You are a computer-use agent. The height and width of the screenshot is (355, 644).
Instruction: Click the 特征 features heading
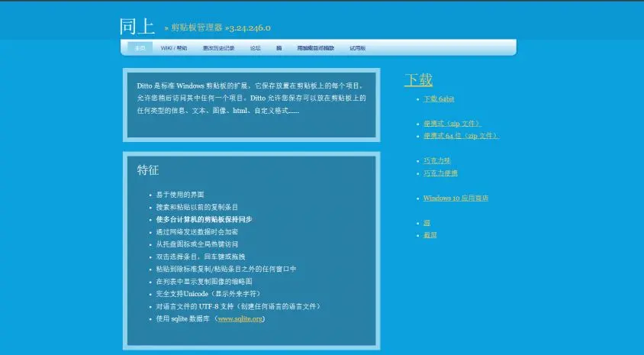148,170
